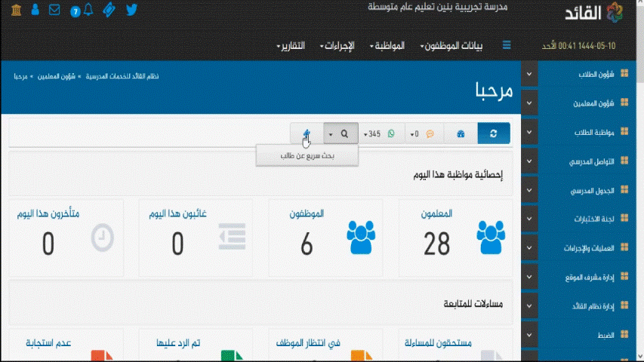Click the user profile icon

(x=35, y=11)
